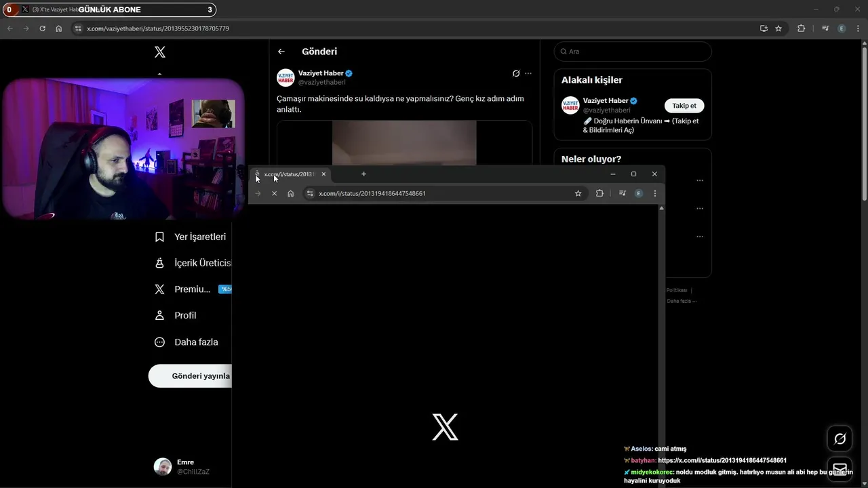
Task: Open a new tab in the popup window
Action: (x=363, y=174)
